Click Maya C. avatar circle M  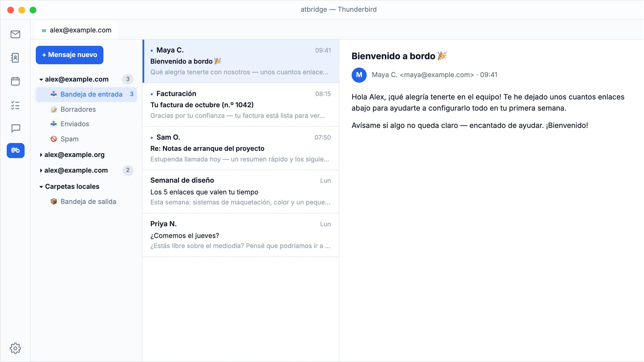(x=359, y=75)
